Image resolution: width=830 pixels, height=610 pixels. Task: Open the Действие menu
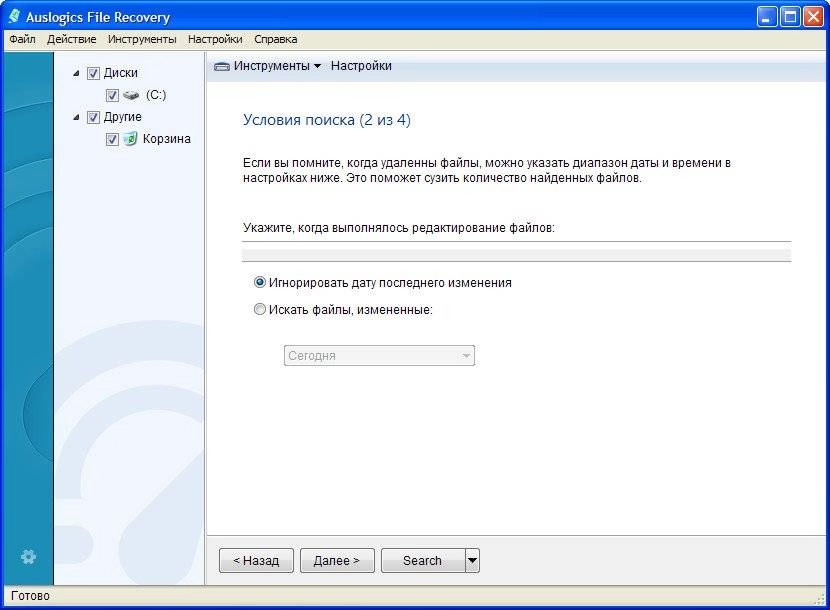tap(71, 39)
